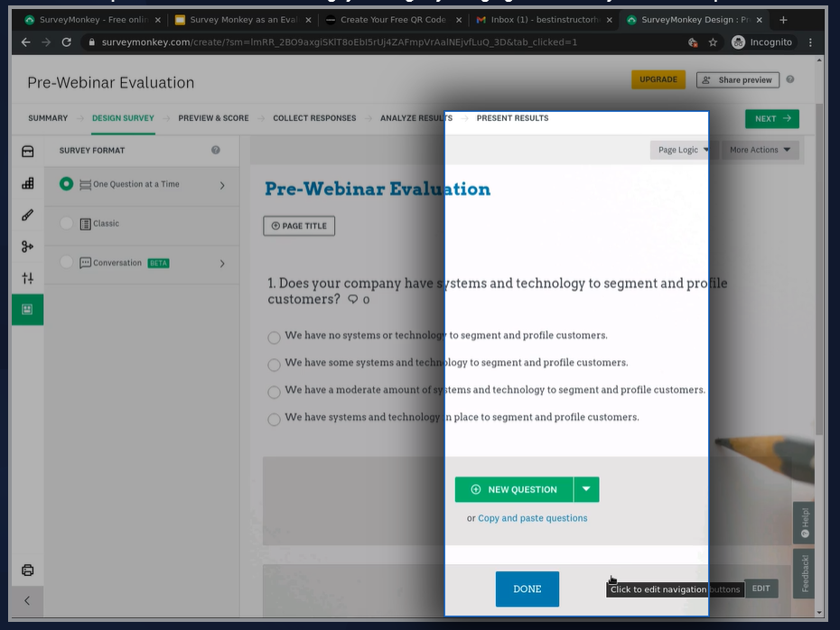840x630 pixels.
Task: Click question 1 text to edit
Action: tap(497, 291)
